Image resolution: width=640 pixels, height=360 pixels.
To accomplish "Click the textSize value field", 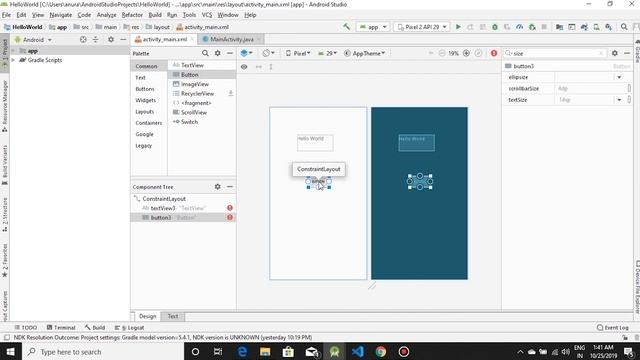I will tap(585, 100).
